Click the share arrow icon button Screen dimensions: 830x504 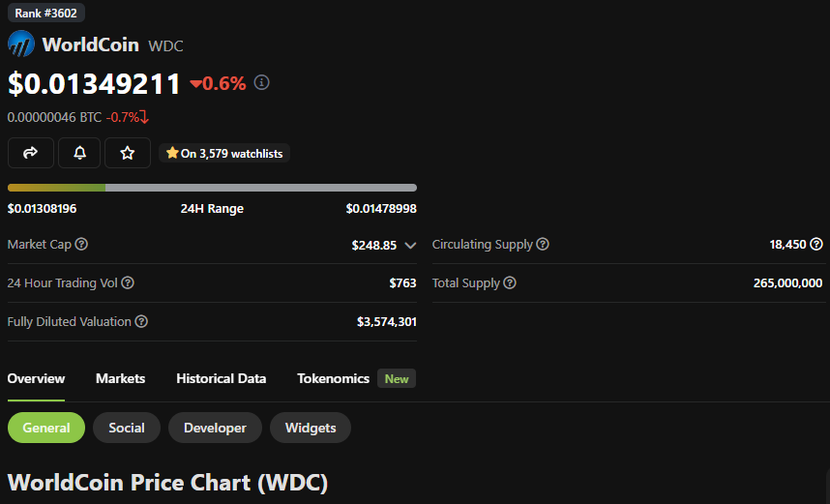tap(30, 153)
